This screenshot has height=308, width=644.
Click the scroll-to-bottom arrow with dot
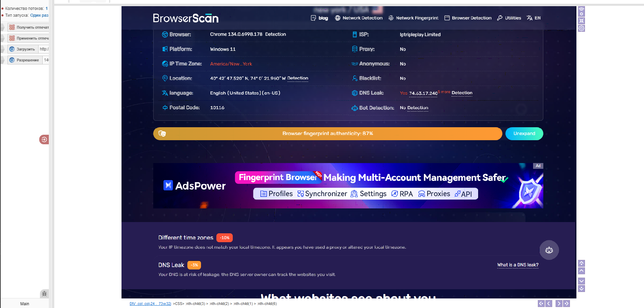coord(582,289)
